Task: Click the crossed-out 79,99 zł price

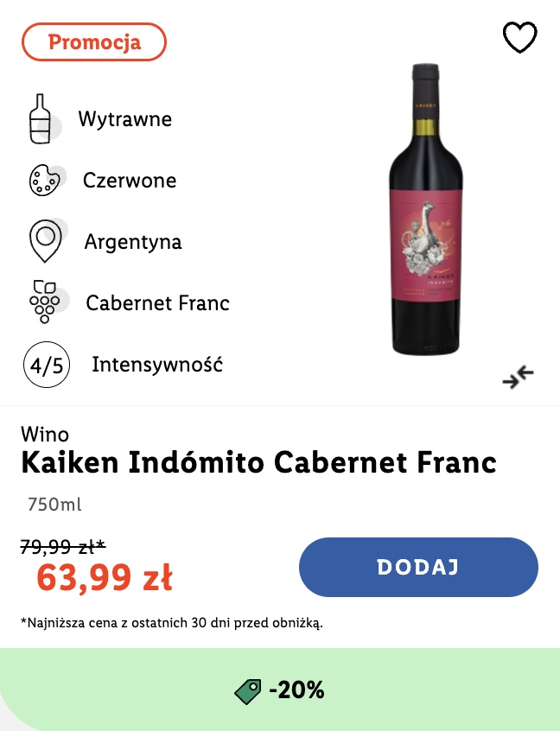Action: 63,546
